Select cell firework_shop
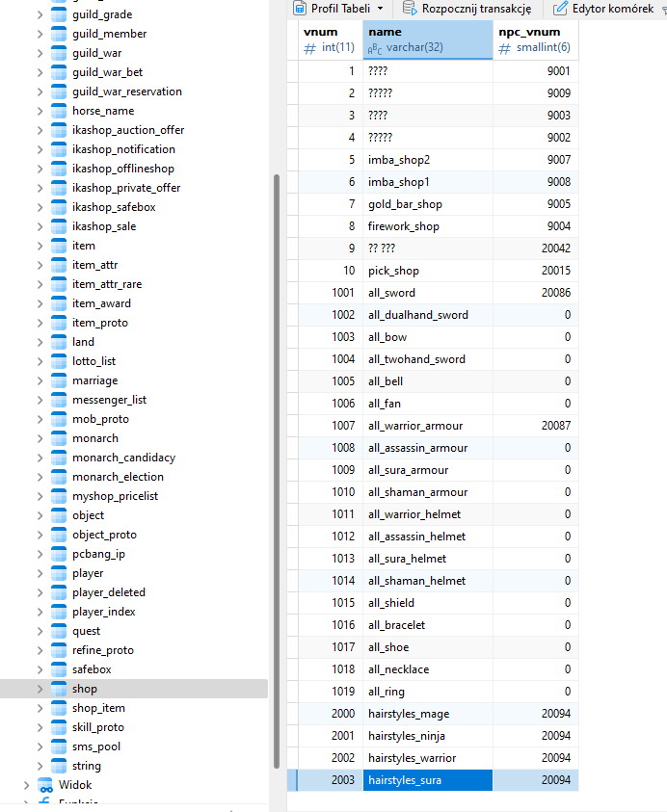The height and width of the screenshot is (812, 667). click(x=428, y=226)
